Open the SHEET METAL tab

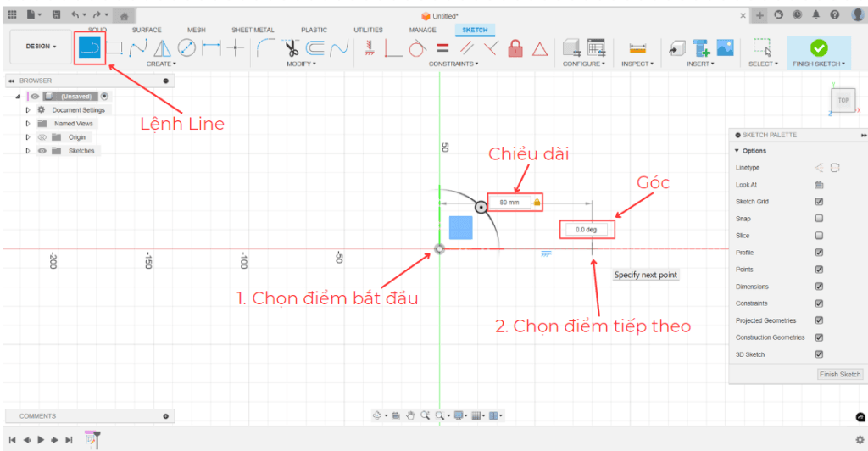click(253, 30)
